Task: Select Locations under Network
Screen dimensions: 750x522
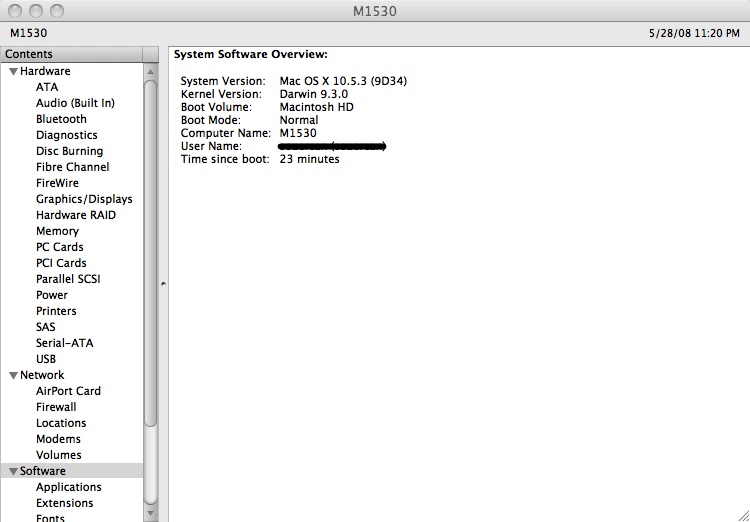Action: tap(61, 423)
